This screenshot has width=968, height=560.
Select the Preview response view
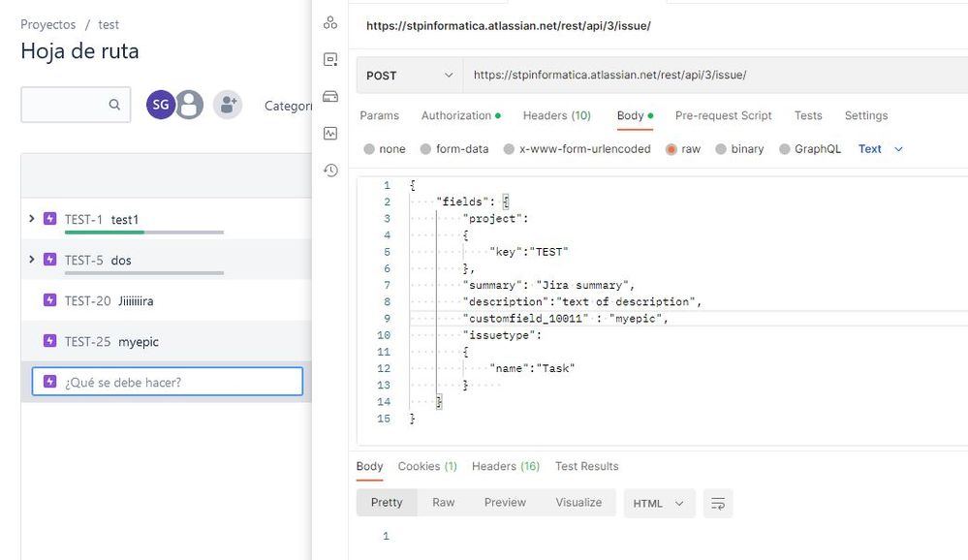pos(505,503)
